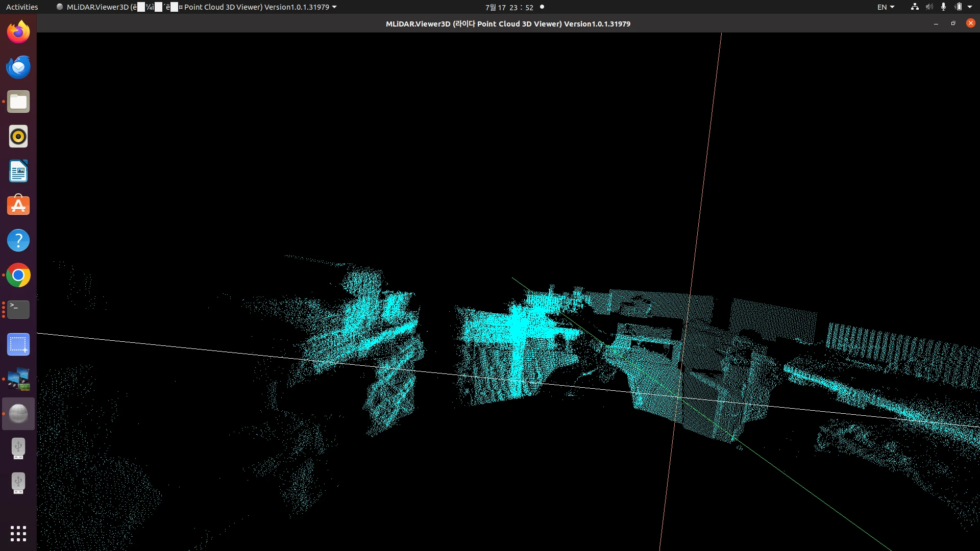Viewport: 980px width, 551px height.
Task: Close the MLiDAR Viewer3D window
Action: [x=970, y=23]
